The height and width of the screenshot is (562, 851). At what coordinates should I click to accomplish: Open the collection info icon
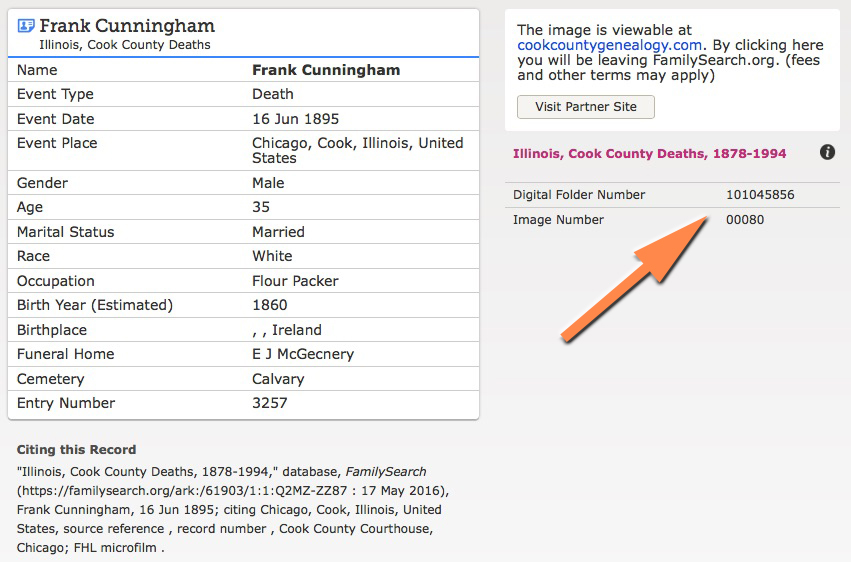[x=827, y=152]
